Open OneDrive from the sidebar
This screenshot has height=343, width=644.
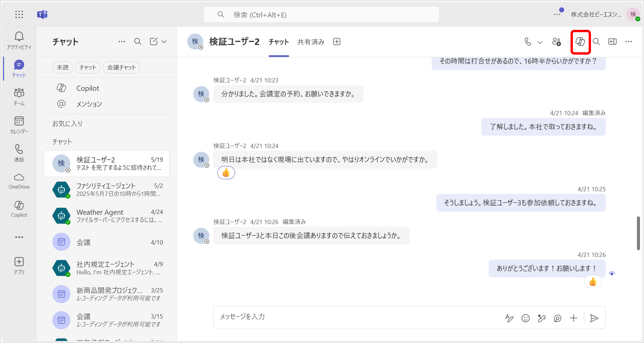[x=19, y=181]
